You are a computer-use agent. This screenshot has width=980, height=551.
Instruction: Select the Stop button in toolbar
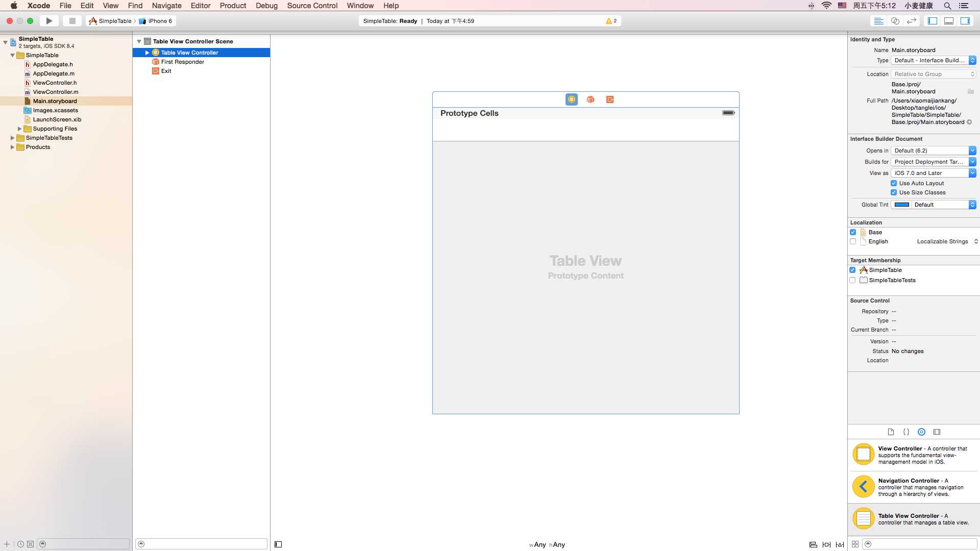(x=72, y=21)
